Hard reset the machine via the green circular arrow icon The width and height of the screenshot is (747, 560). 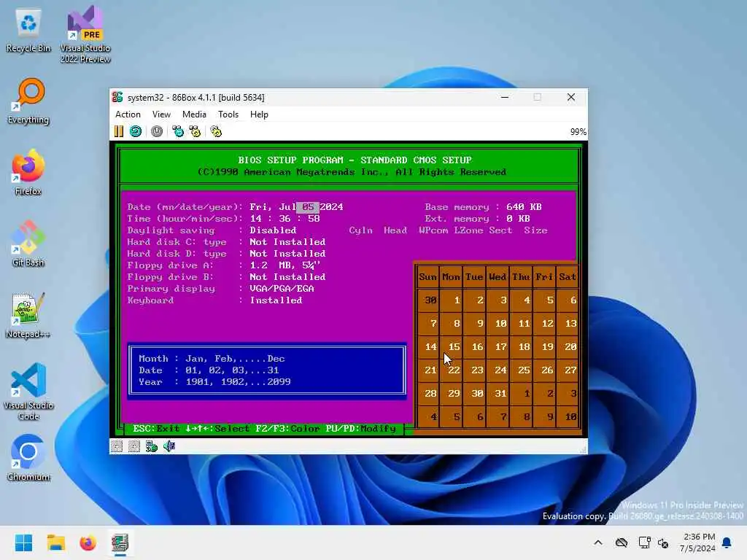136,131
